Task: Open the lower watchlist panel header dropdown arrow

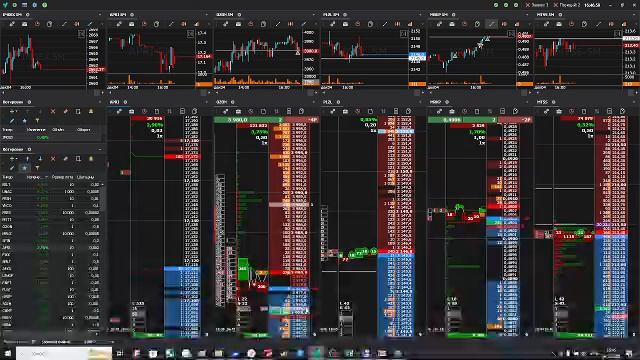Action: coord(100,149)
